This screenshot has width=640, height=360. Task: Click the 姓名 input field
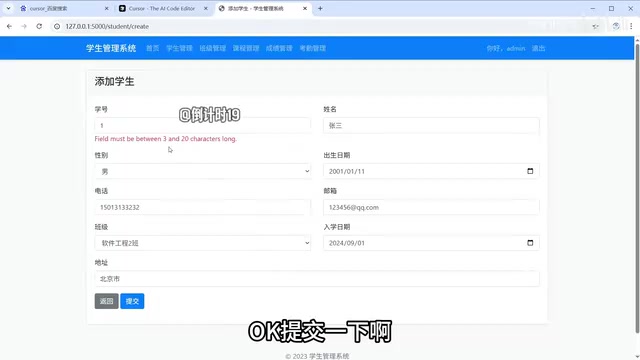click(x=431, y=125)
